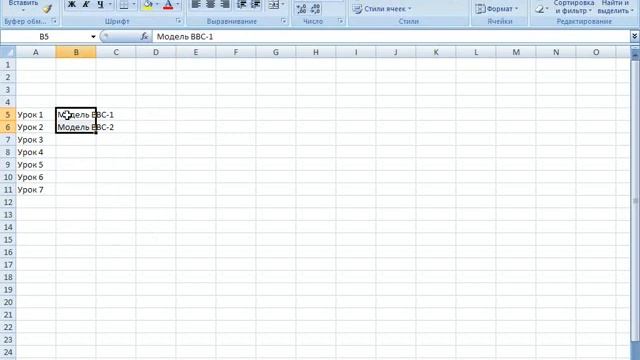Toggle underline (Ч) formatting
The height and width of the screenshot is (360, 640).
click(x=100, y=4)
